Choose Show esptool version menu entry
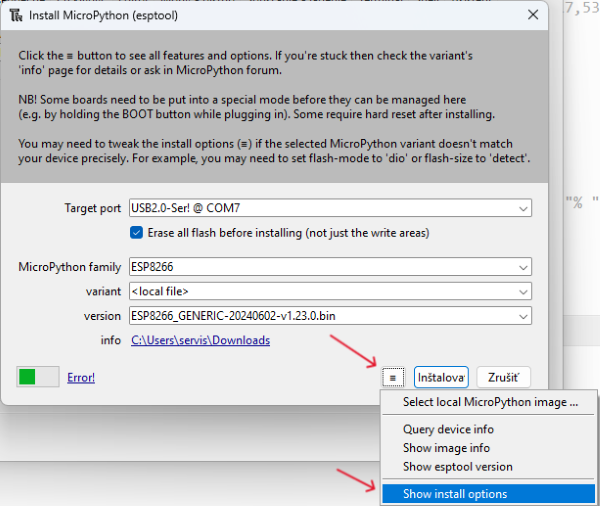This screenshot has width=600, height=506. 489,467
